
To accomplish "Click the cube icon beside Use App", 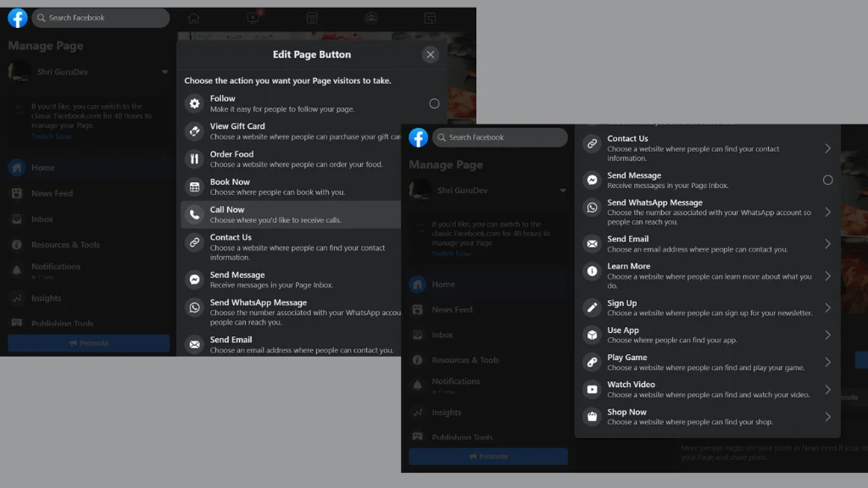I will 592,335.
